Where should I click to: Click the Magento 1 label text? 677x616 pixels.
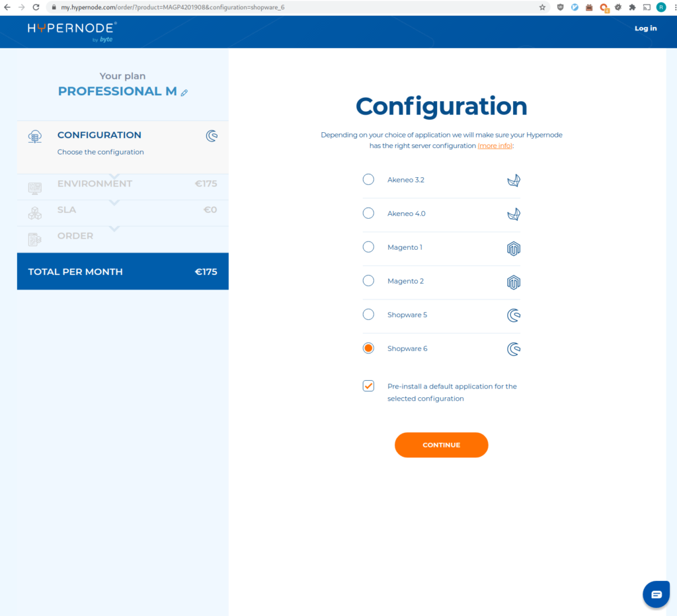(x=405, y=247)
